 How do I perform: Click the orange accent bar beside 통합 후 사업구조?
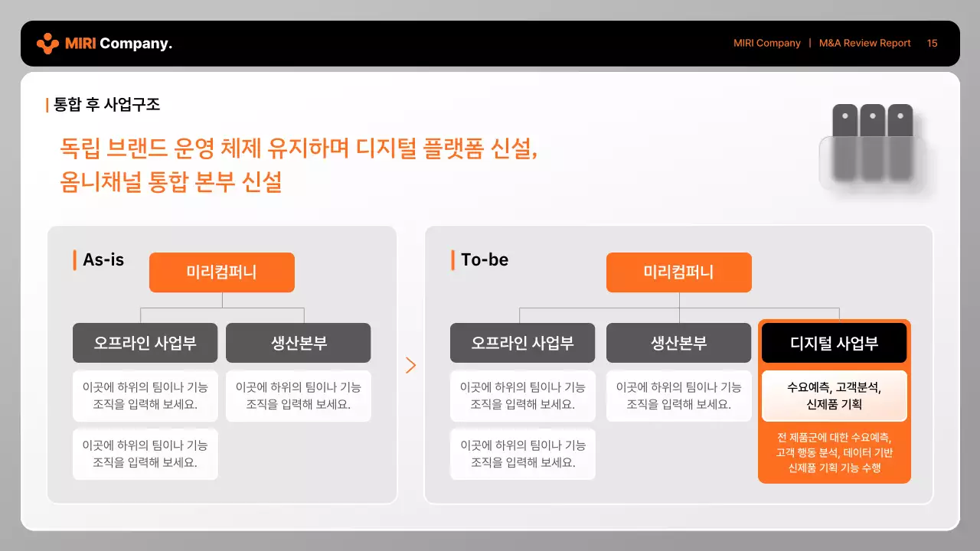click(x=47, y=104)
